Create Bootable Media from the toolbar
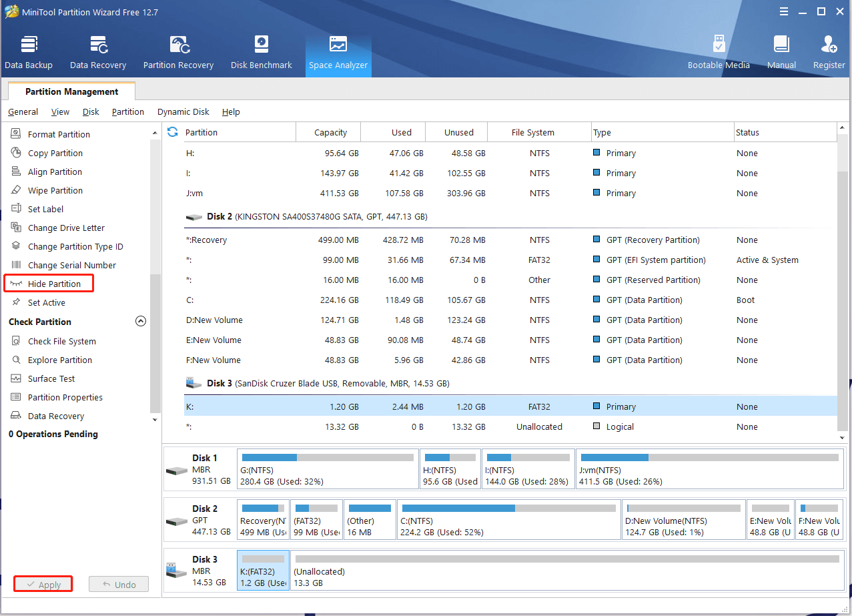The width and height of the screenshot is (852, 616). point(719,53)
